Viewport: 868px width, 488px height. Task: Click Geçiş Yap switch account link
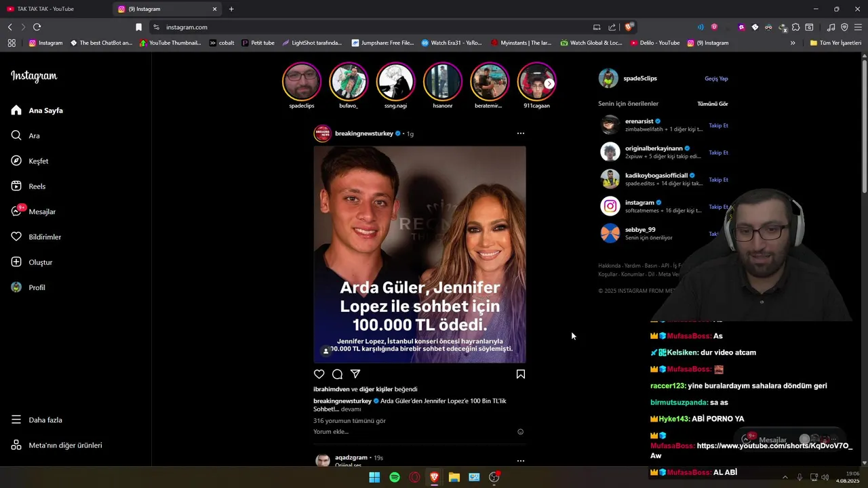(716, 79)
